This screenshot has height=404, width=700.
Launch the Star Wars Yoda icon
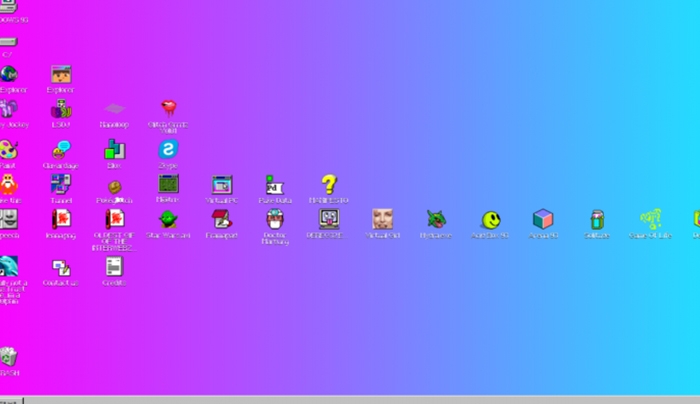click(x=168, y=220)
